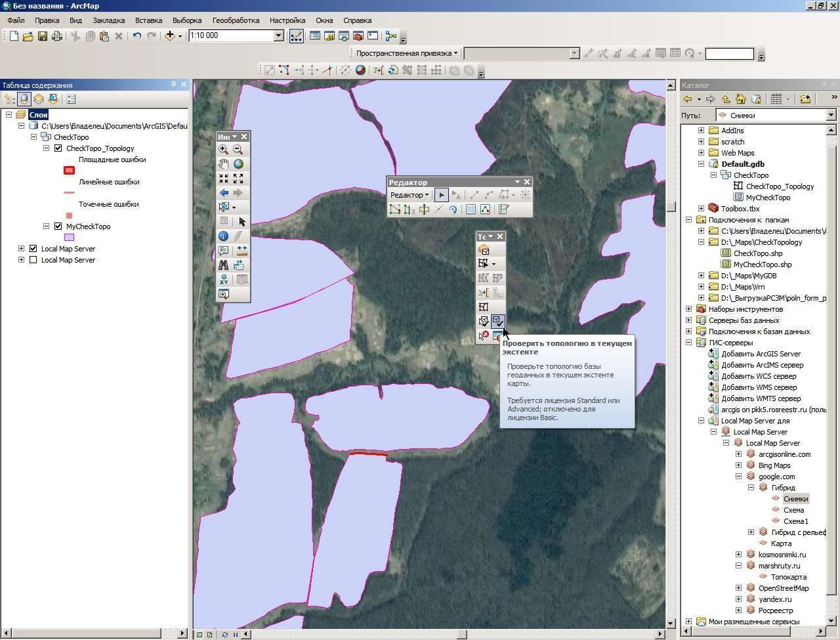The width and height of the screenshot is (840, 640).
Task: Open the Геообработка menu
Action: (236, 20)
